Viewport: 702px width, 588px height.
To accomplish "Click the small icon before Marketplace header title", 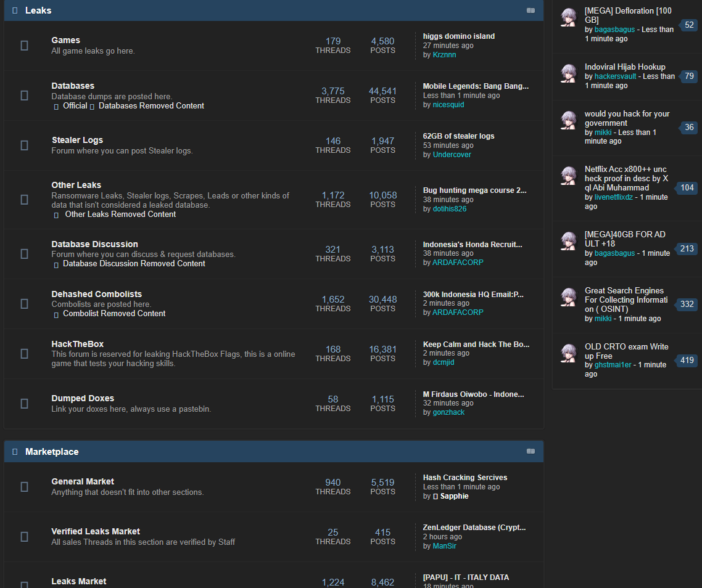I will point(15,452).
